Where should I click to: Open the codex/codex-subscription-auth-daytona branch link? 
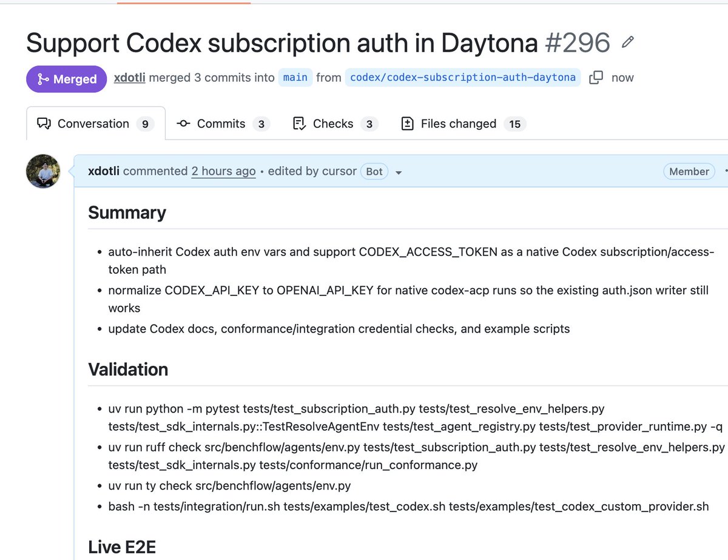[463, 78]
